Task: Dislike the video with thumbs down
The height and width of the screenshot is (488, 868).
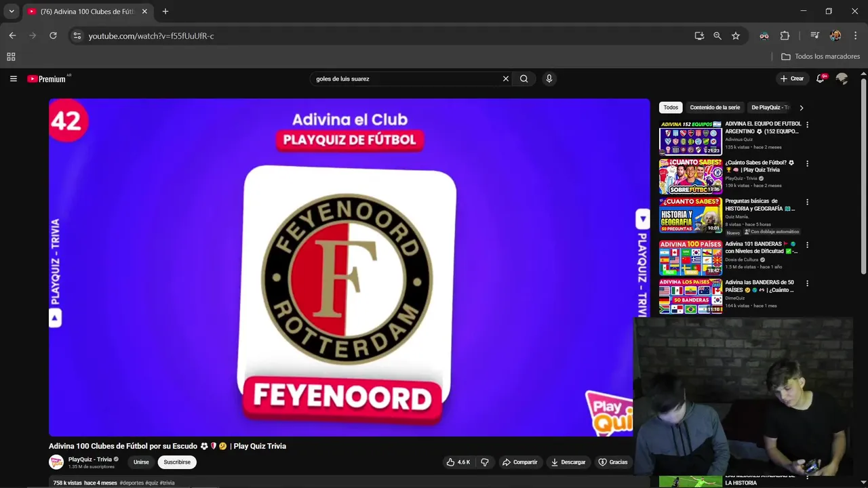Action: pos(485,462)
